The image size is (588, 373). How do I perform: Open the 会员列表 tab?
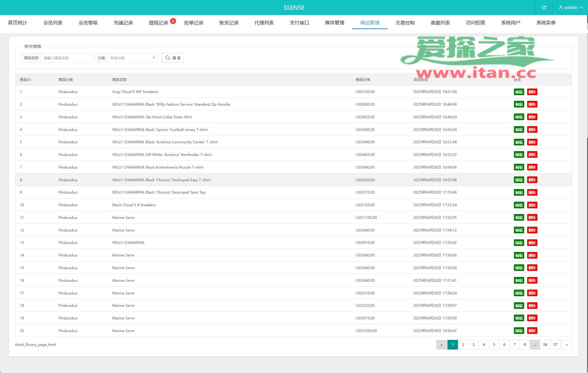pos(53,23)
